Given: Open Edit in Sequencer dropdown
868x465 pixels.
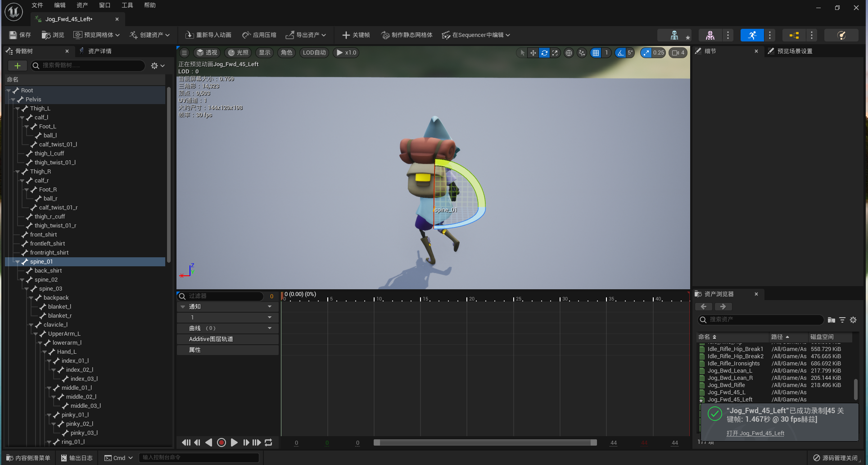Looking at the screenshot, I should (x=476, y=35).
